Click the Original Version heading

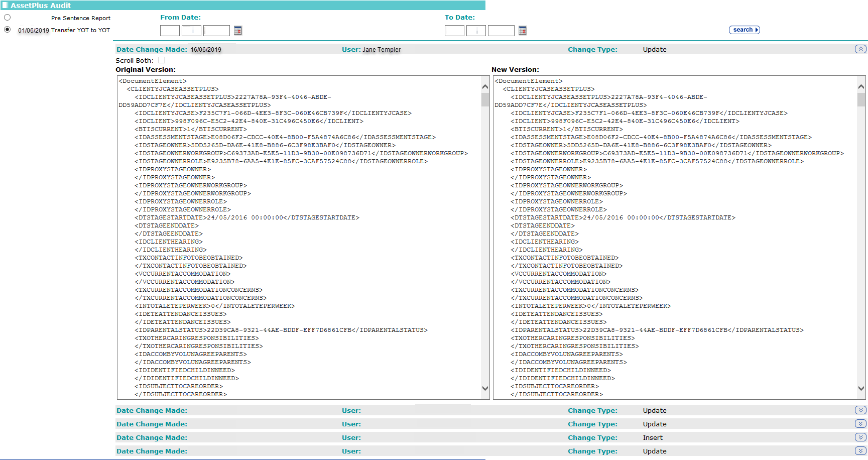(x=146, y=70)
